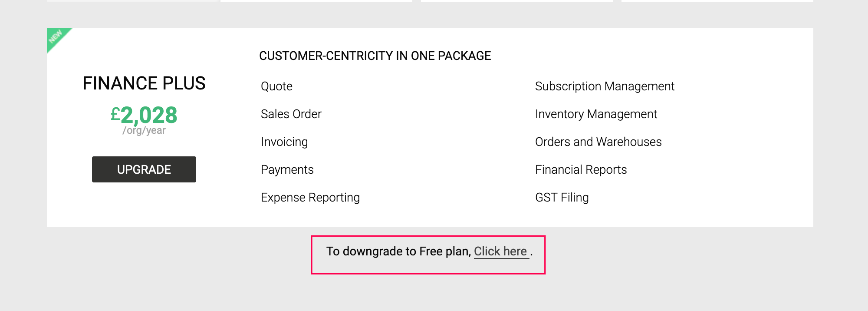Click the Orders and Warehouses feature
Screen dimensions: 868x311
click(x=598, y=142)
